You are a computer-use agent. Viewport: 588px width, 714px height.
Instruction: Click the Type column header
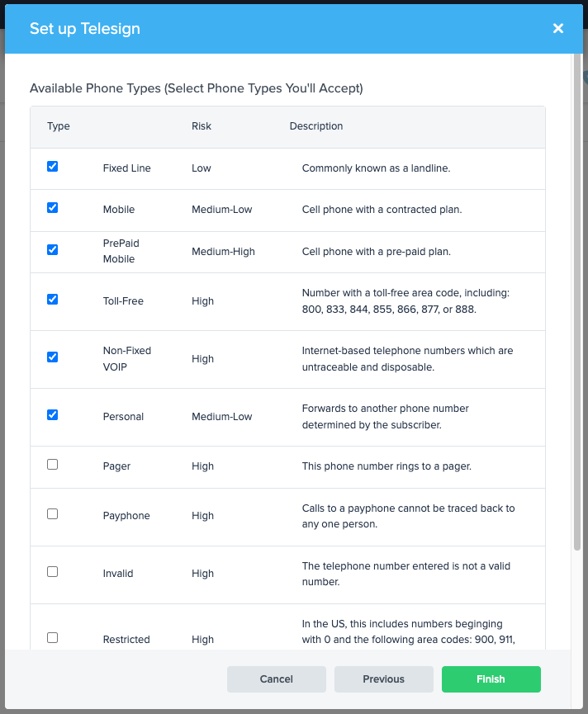tap(59, 126)
